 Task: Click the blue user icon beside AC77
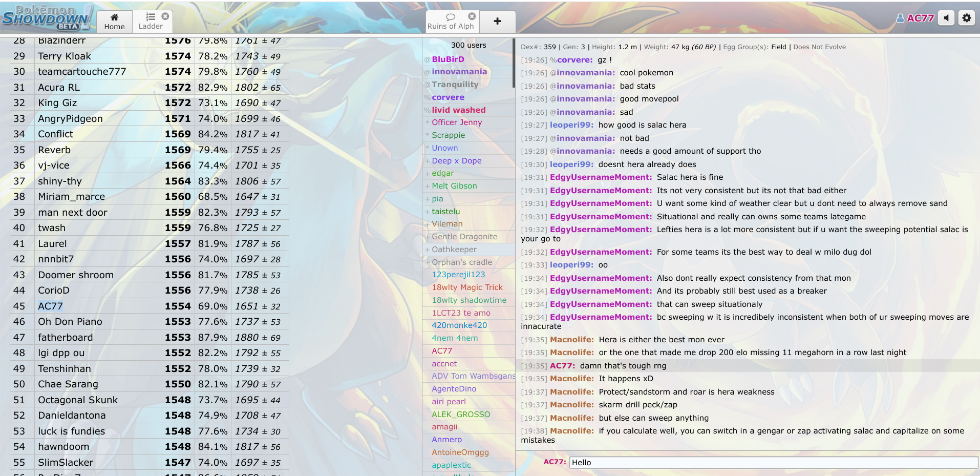coord(901,17)
